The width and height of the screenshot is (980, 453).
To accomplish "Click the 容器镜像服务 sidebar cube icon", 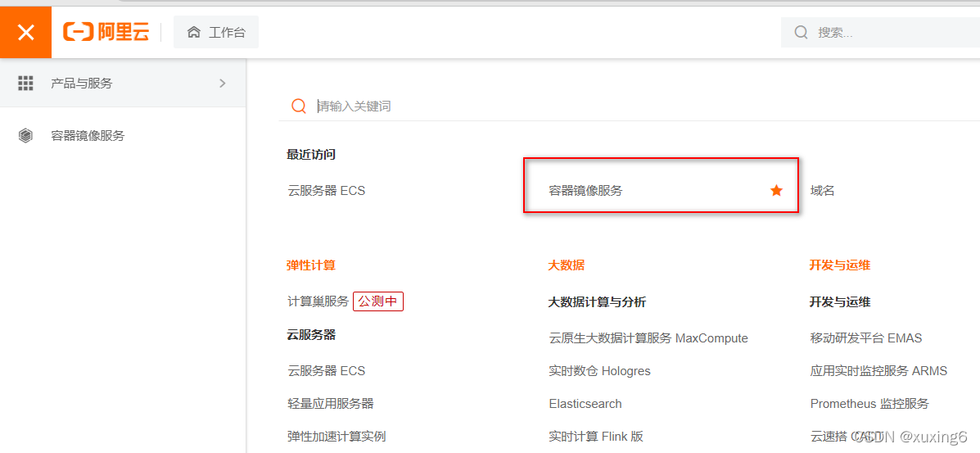I will click(25, 135).
